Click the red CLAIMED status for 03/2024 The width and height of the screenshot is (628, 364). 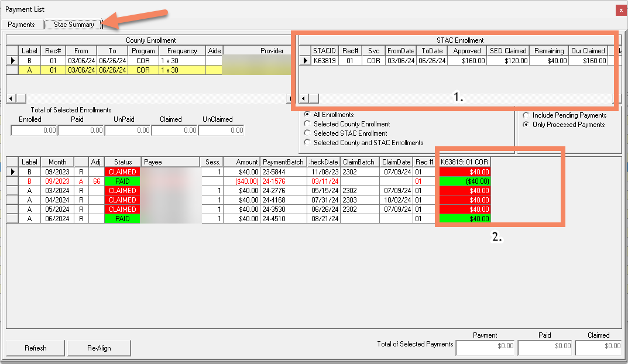pyautogui.click(x=122, y=191)
